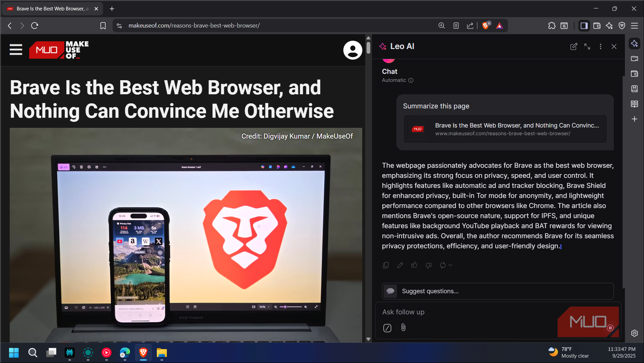Edit the Leo response with pencil icon
Viewport: 644px width, 363px height.
click(400, 265)
